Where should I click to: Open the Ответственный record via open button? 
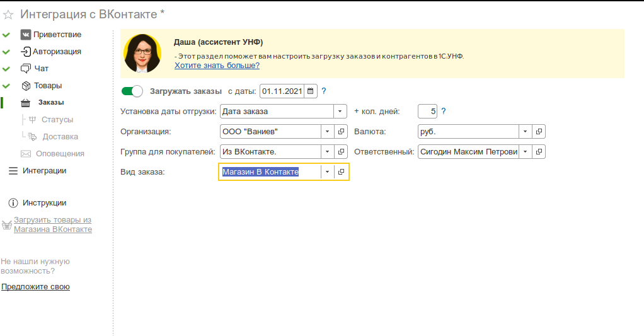pos(539,151)
